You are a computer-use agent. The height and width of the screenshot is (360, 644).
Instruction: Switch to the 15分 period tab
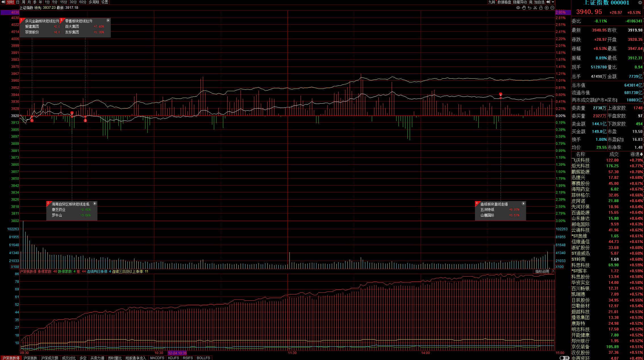(x=64, y=2)
